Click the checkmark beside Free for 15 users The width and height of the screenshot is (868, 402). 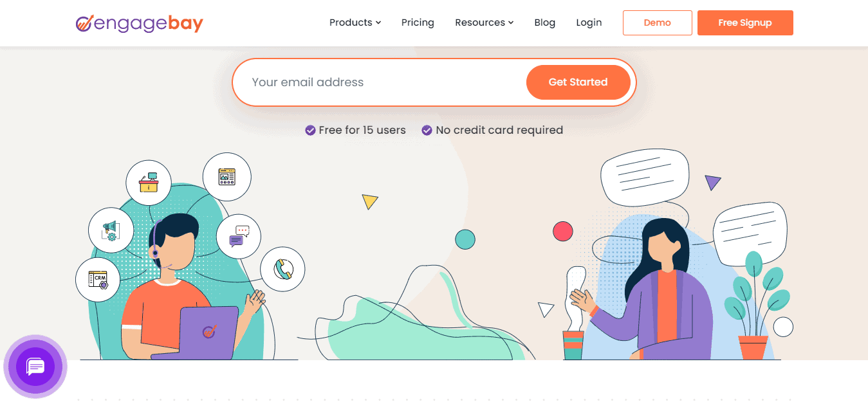point(310,131)
